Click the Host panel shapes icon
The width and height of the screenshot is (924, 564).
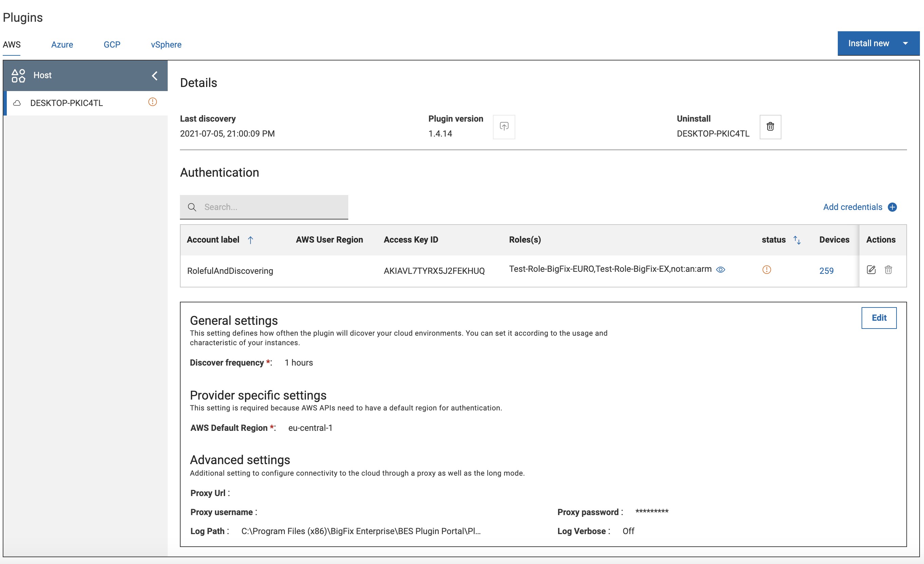18,75
